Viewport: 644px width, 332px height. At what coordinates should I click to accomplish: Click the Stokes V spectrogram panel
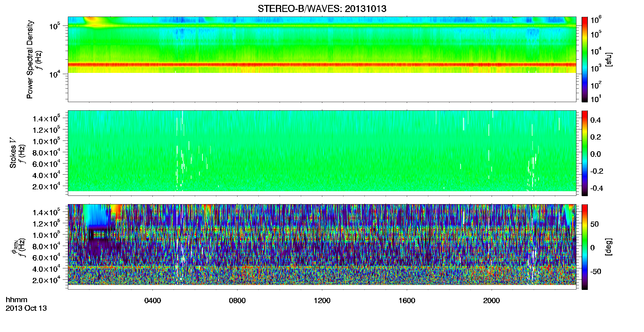pos(322,153)
